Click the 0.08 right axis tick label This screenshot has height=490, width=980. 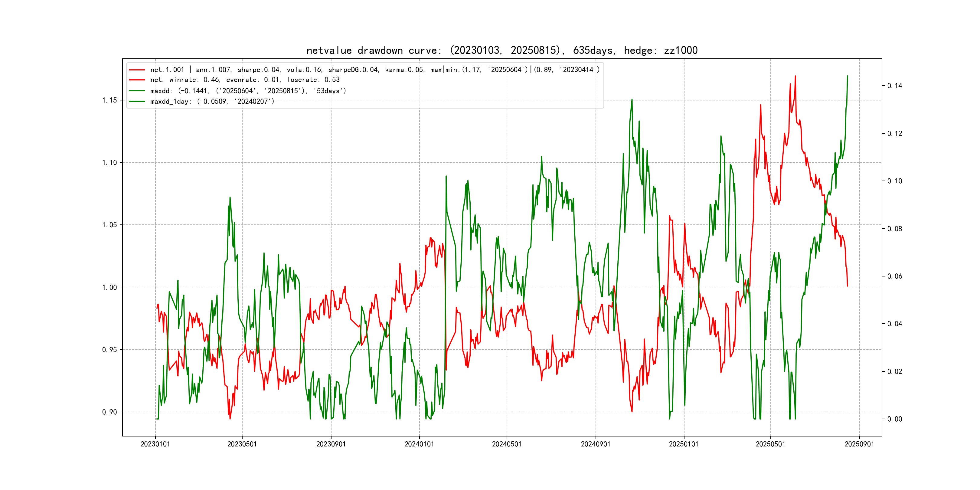click(x=894, y=229)
